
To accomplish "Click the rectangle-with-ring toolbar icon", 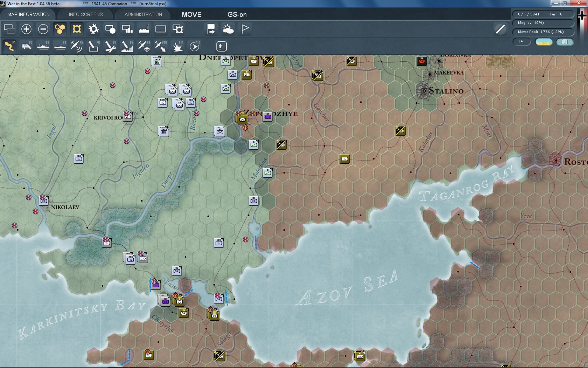I will [x=177, y=29].
